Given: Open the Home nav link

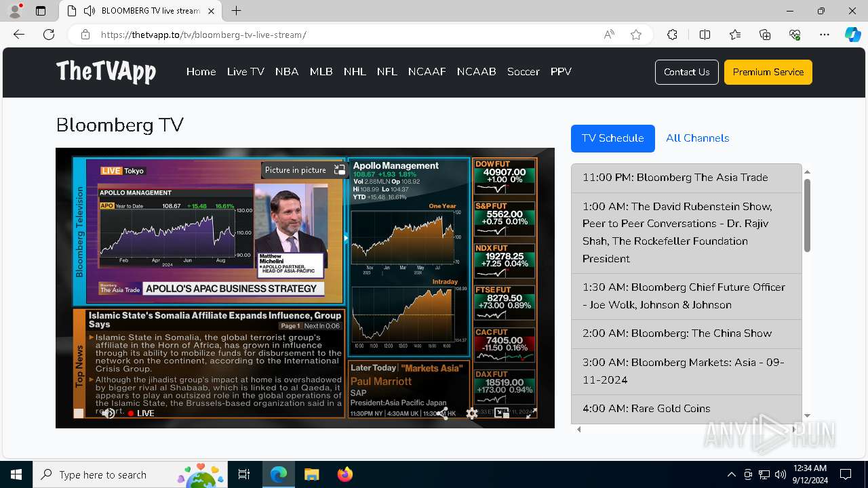Looking at the screenshot, I should [201, 72].
